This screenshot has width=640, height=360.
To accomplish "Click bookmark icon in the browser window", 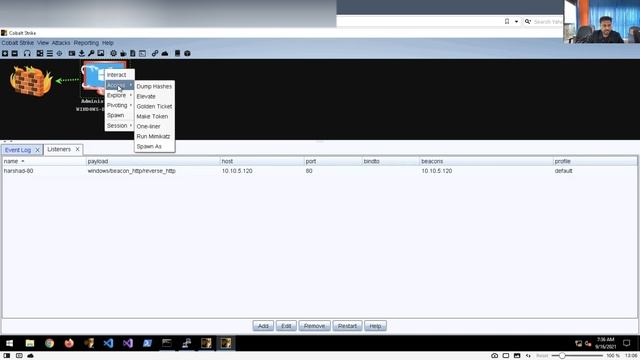I will [507, 21].
